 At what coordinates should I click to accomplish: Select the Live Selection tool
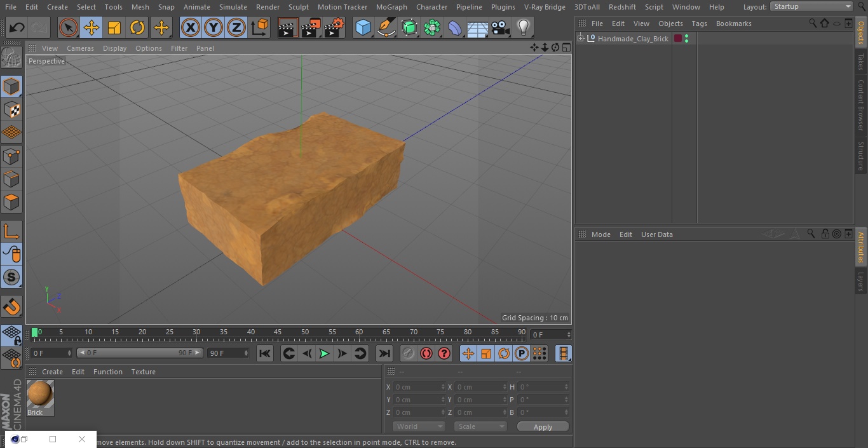click(69, 28)
